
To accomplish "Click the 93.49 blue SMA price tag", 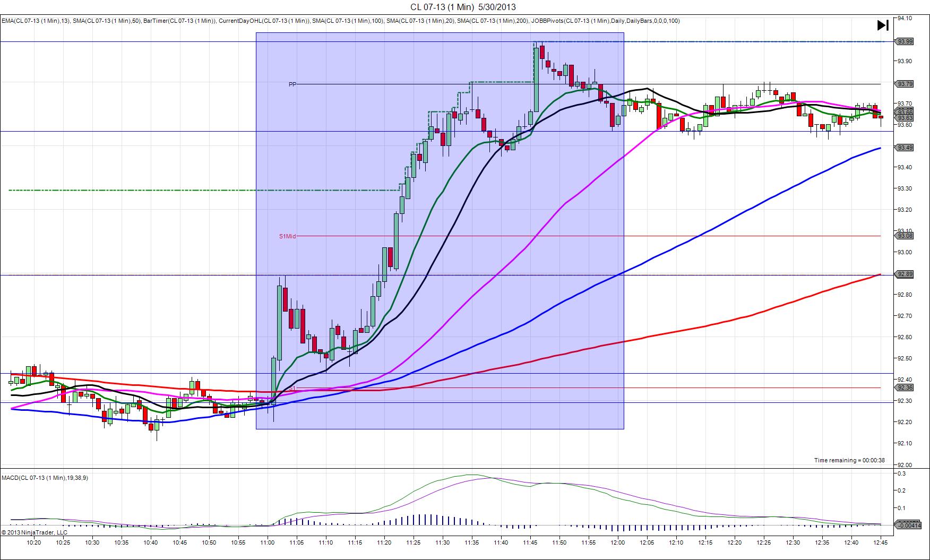I will coord(905,148).
